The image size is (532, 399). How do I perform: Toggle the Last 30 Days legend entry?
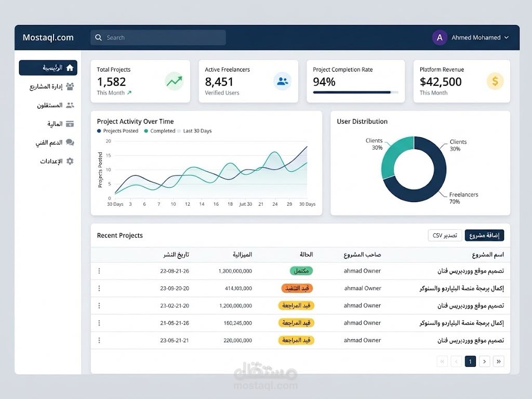[x=195, y=131]
